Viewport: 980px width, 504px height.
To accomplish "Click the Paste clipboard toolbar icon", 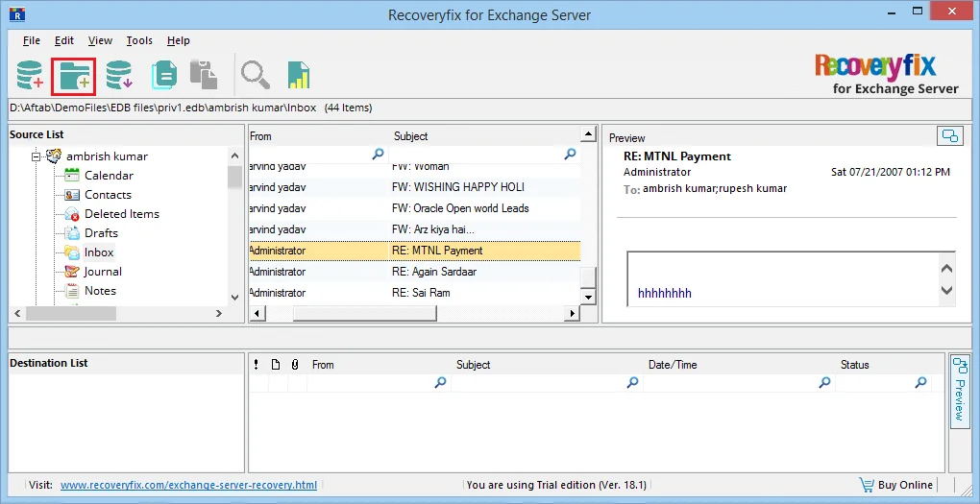I will tap(204, 74).
